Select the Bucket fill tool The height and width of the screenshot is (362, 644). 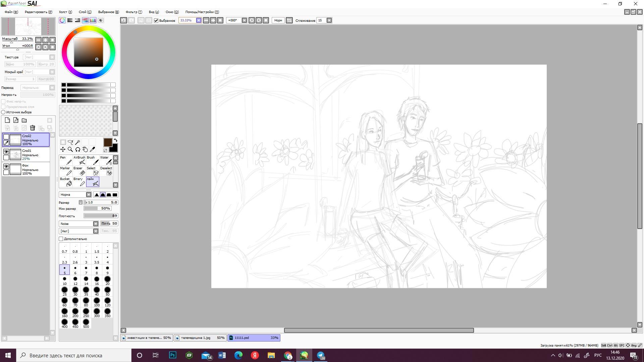pyautogui.click(x=66, y=182)
